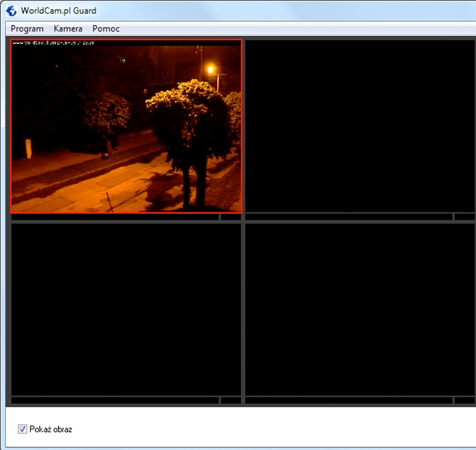The image size is (476, 450).
Task: Toggle the Pokaż obraz checkbox
Action: coord(23,429)
